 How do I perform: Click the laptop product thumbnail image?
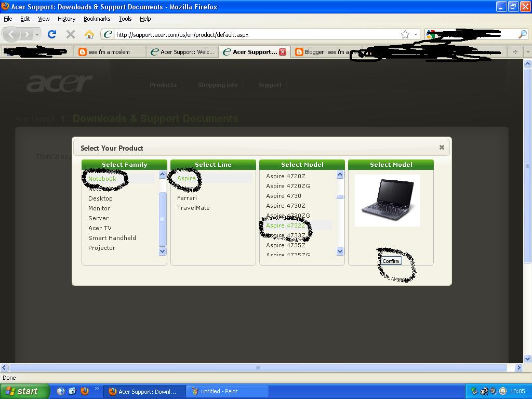pos(387,201)
